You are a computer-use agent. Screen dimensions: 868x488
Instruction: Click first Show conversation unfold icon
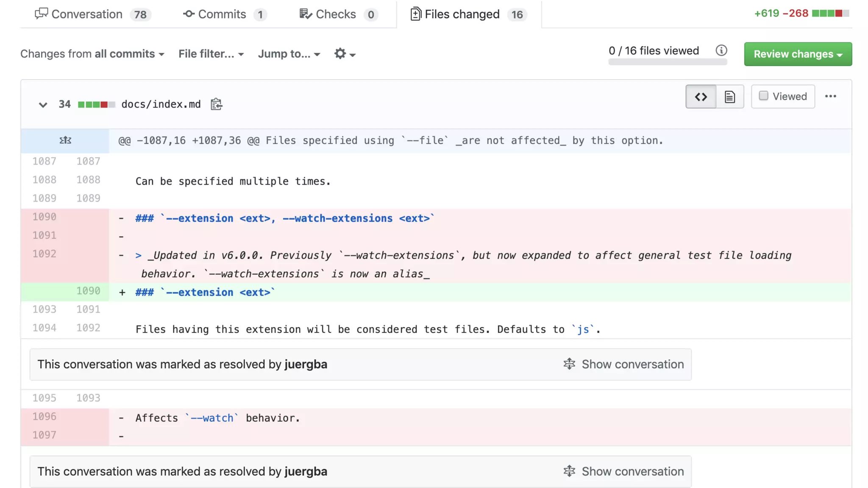pos(569,364)
